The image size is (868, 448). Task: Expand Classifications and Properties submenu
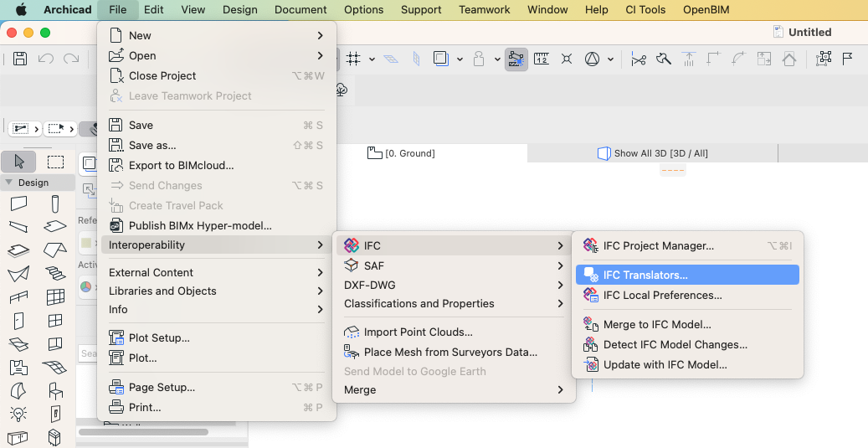454,303
